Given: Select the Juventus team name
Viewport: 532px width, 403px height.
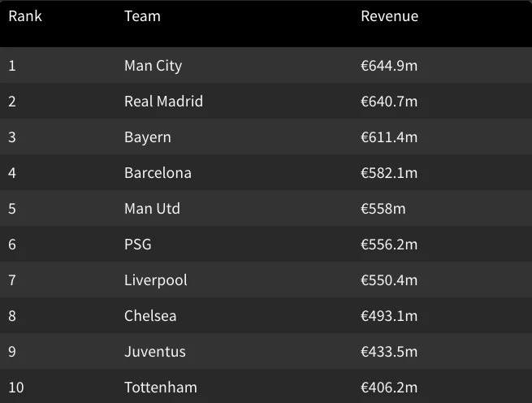Looking at the screenshot, I should (x=155, y=351).
